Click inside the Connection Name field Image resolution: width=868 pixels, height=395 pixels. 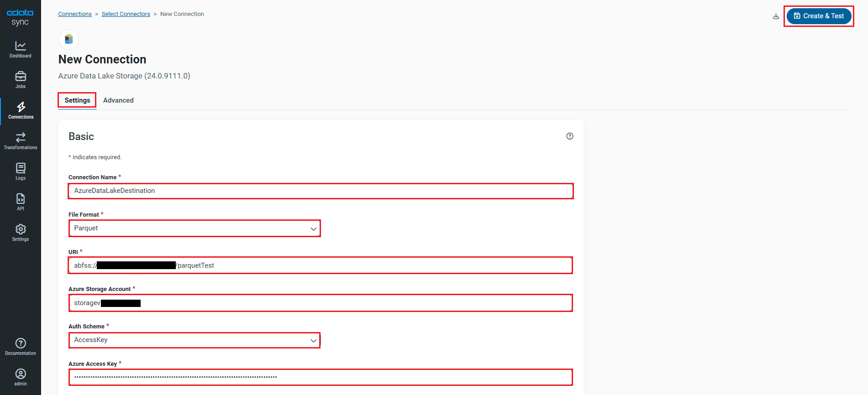point(320,191)
